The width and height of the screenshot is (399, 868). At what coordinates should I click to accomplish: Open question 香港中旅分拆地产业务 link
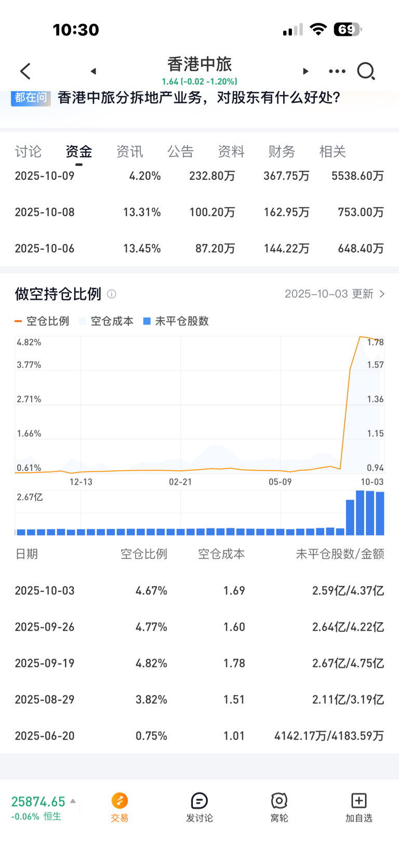point(199,97)
